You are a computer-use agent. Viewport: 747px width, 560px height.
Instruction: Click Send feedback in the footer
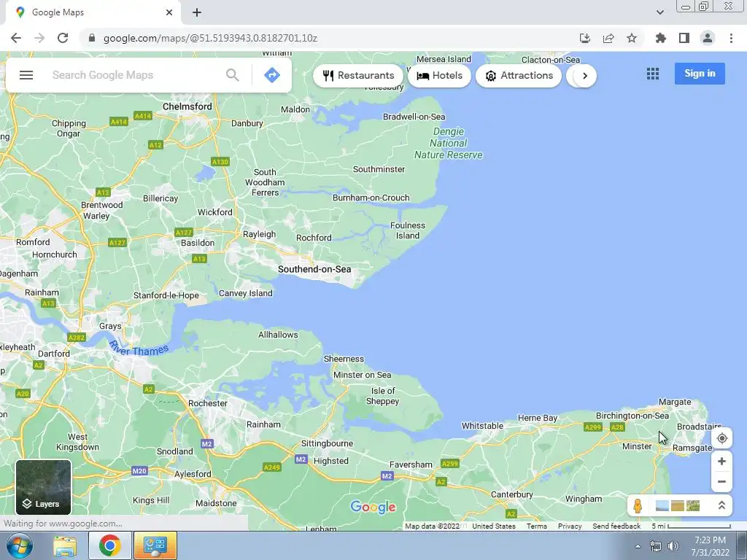[x=616, y=526]
